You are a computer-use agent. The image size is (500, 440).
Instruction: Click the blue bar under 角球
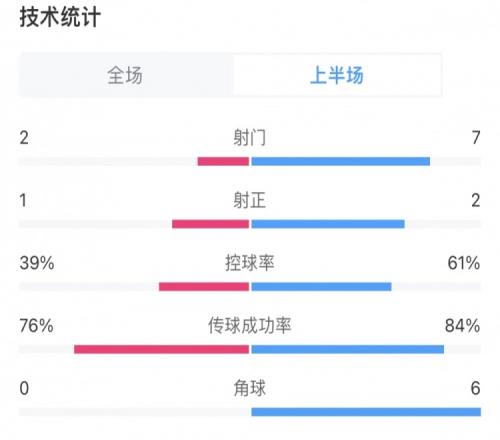[x=366, y=412]
